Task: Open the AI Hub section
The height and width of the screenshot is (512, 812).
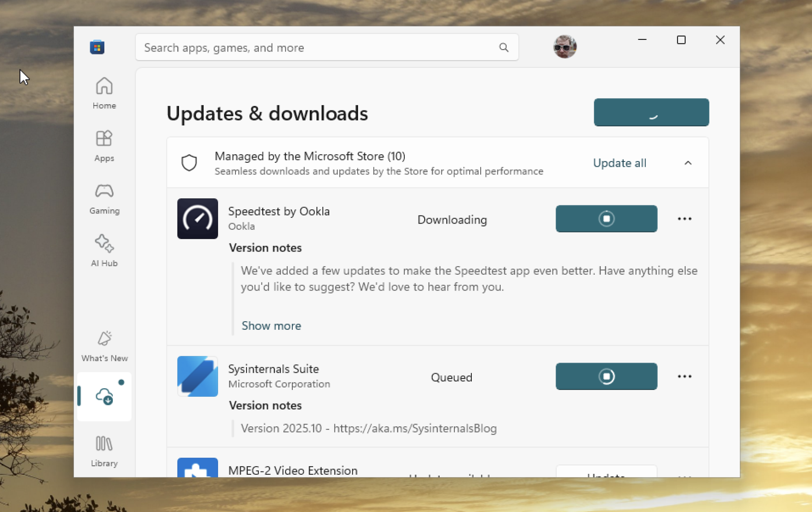Action: point(104,251)
